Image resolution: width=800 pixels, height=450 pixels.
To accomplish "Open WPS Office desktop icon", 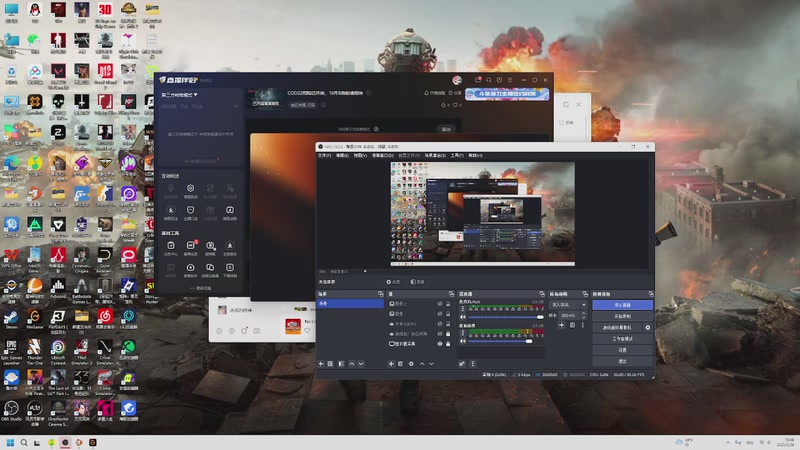I will click(11, 258).
